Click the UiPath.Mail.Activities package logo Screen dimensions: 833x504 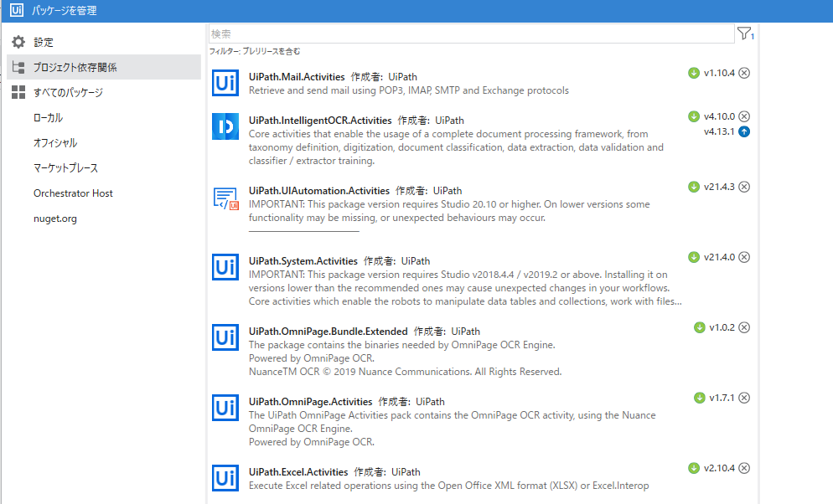pos(225,83)
